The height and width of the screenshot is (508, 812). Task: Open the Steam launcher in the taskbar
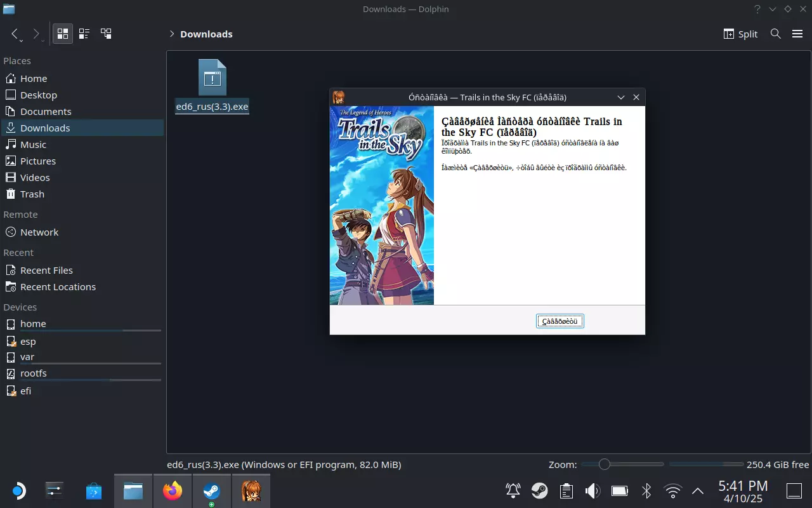pos(211,491)
